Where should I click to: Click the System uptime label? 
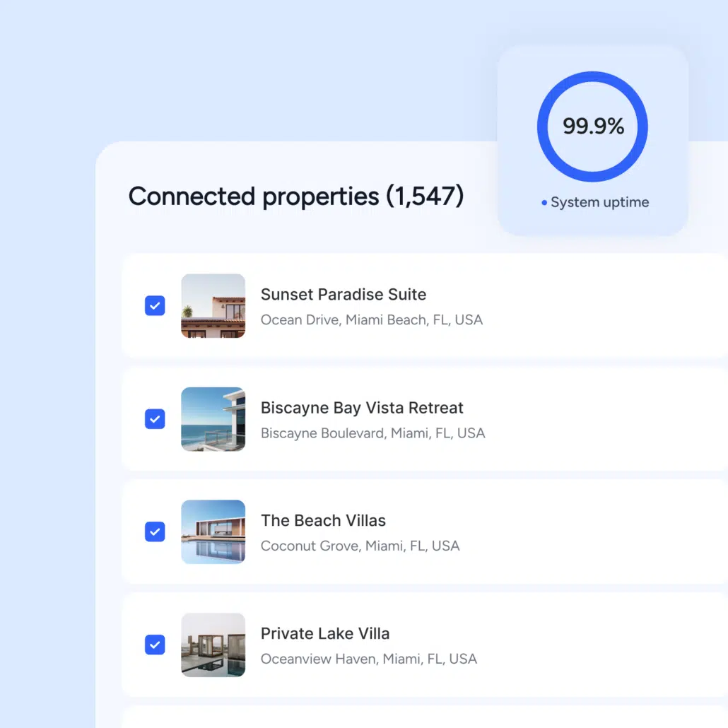tap(599, 202)
